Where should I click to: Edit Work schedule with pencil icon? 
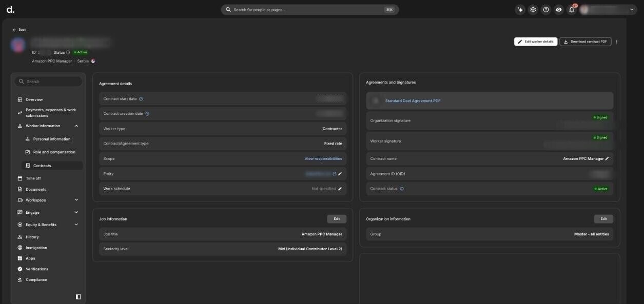click(x=340, y=189)
